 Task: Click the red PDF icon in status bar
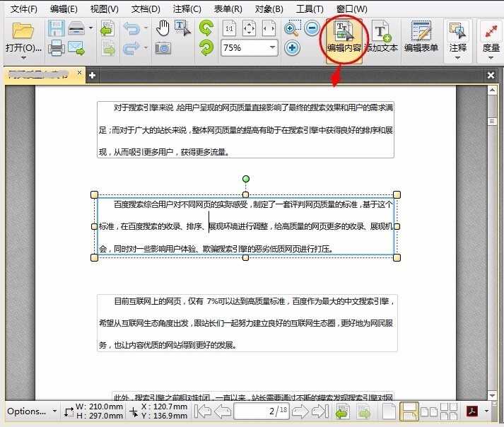click(x=472, y=411)
